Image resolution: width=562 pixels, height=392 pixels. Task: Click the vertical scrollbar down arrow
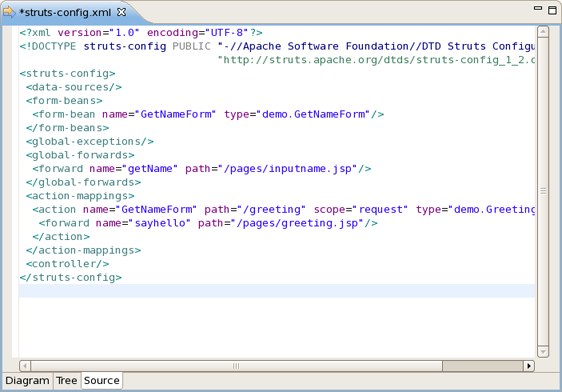(x=543, y=352)
